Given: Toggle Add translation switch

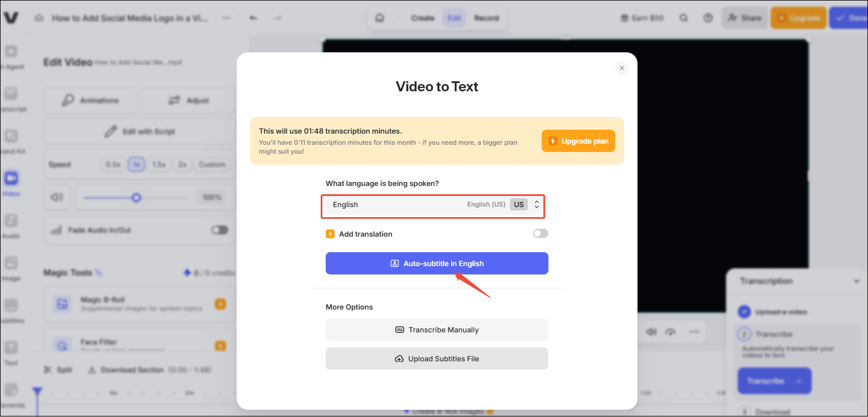Looking at the screenshot, I should pos(540,234).
